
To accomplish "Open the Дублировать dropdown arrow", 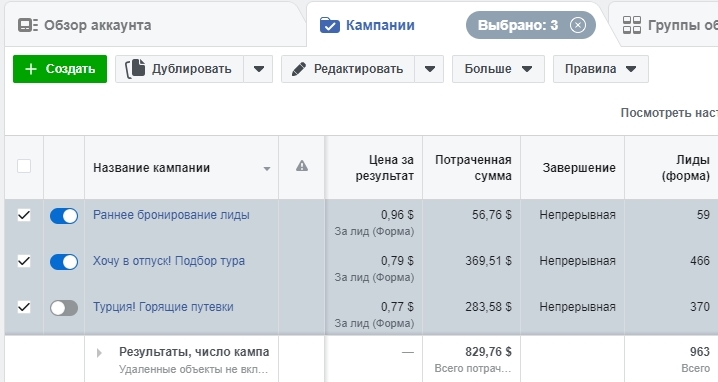I will (259, 69).
